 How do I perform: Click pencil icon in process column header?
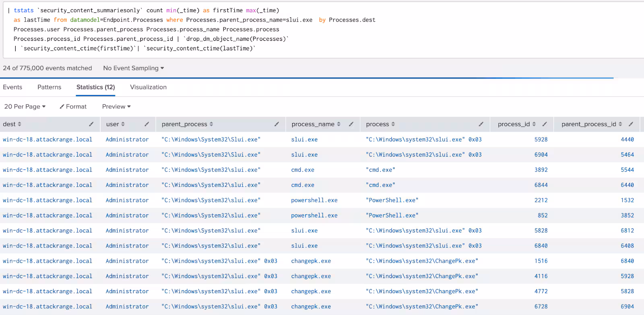coord(481,124)
